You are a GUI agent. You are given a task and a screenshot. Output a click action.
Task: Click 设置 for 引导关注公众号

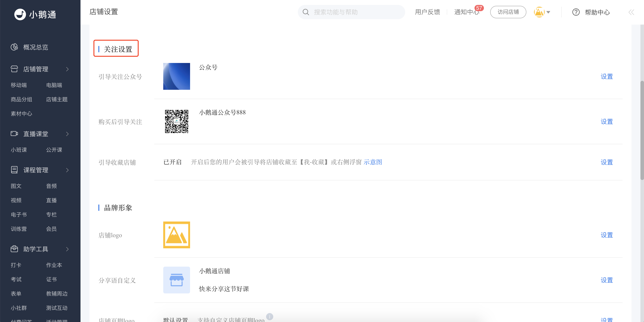click(607, 76)
